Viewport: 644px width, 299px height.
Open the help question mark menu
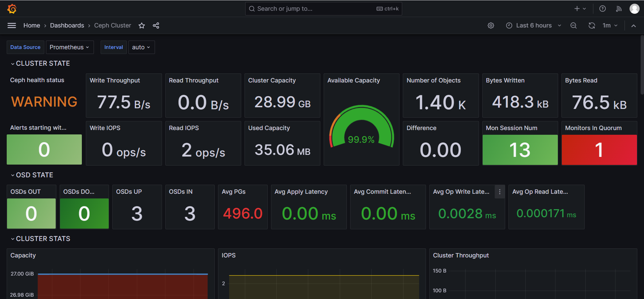point(602,9)
